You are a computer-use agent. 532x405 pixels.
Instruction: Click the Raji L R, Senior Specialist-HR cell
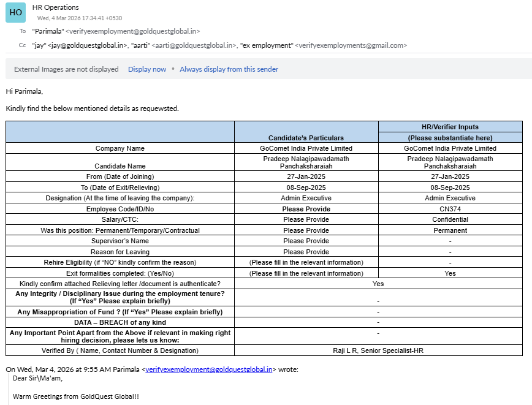tap(378, 350)
